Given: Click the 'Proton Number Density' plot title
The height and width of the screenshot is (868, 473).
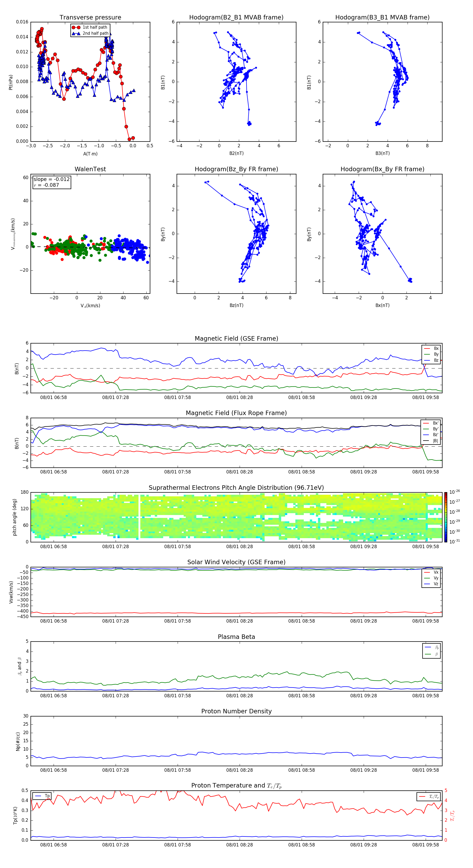Looking at the screenshot, I should pyautogui.click(x=236, y=711).
